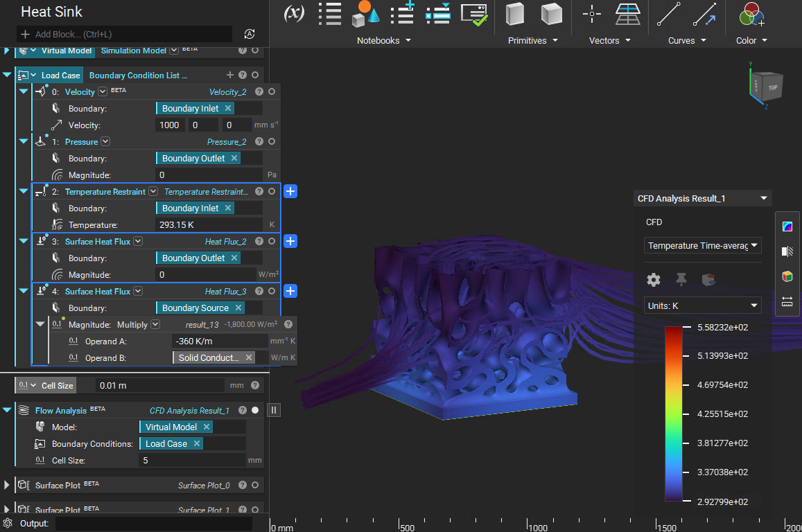Toggle visibility of CFD Analysis Result_1
Image resolution: width=802 pixels, height=532 pixels.
coord(255,410)
